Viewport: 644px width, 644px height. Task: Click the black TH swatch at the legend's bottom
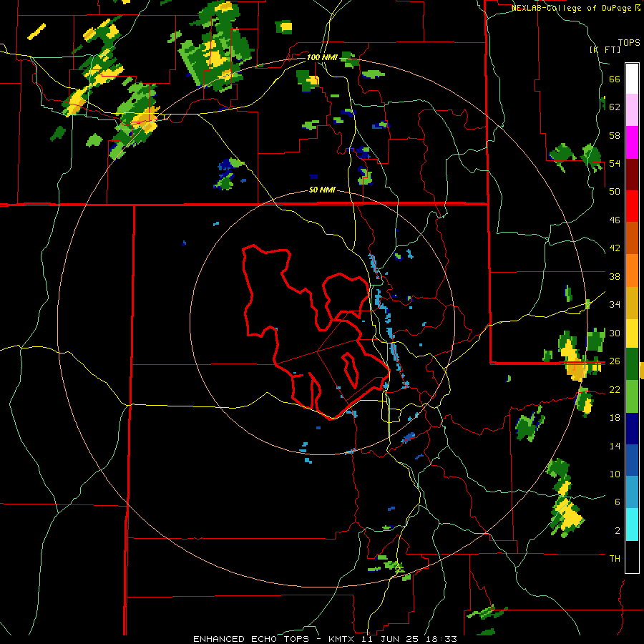pos(632,556)
